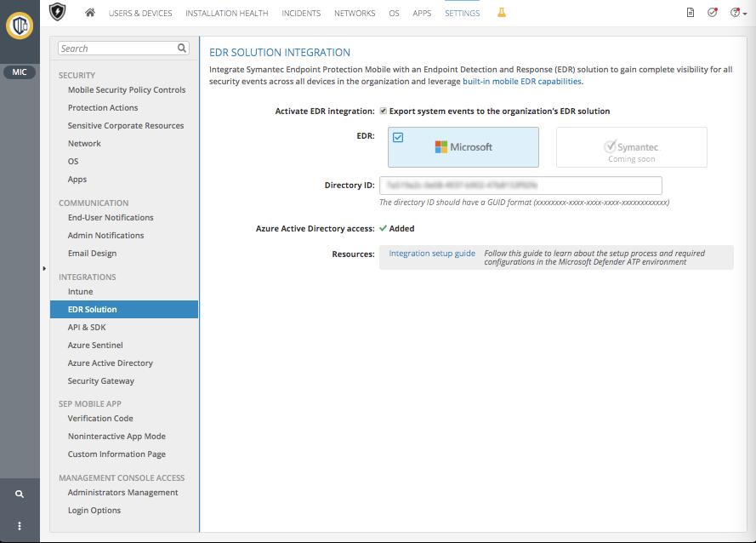
Task: Open the search icon at bottom left rail
Action: pos(19,493)
